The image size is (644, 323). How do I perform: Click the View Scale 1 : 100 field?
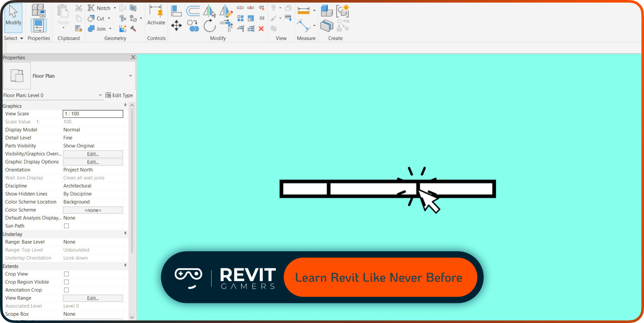[93, 114]
